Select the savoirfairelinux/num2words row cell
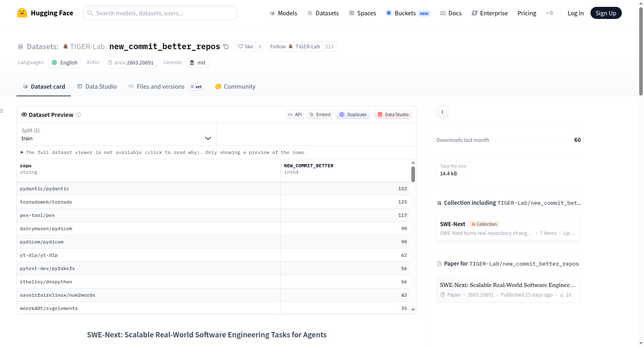This screenshot has height=347, width=644. pyautogui.click(x=149, y=295)
